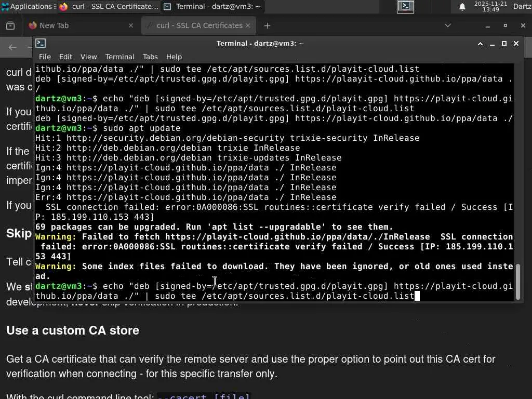The height and width of the screenshot is (399, 532).
Task: Expand the list all tabs dropdown
Action: click(x=448, y=25)
